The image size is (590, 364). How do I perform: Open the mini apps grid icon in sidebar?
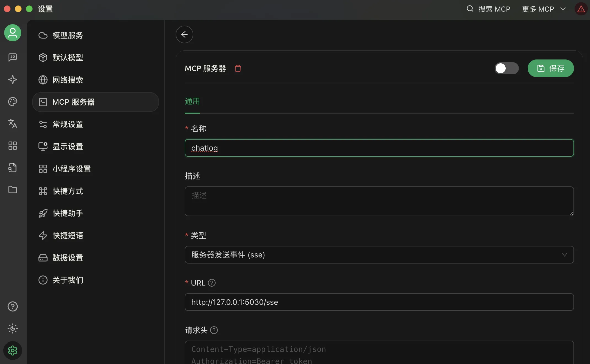[x=12, y=146]
